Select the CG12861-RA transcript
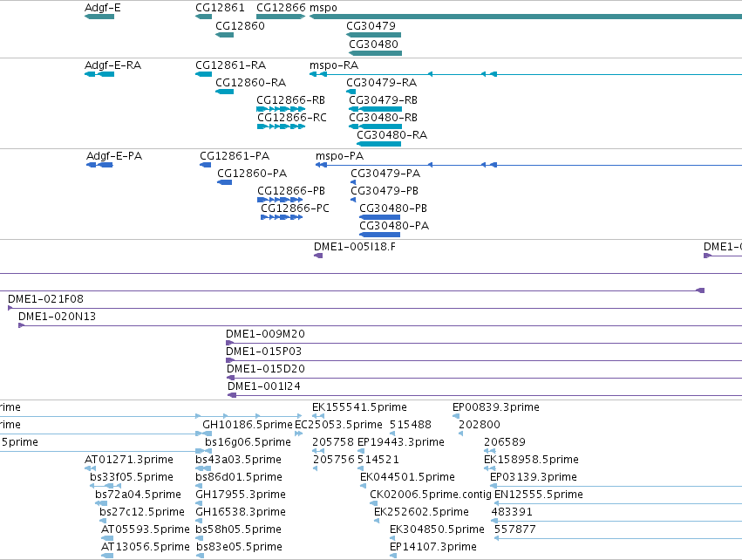This screenshot has width=742, height=560. coord(203,74)
